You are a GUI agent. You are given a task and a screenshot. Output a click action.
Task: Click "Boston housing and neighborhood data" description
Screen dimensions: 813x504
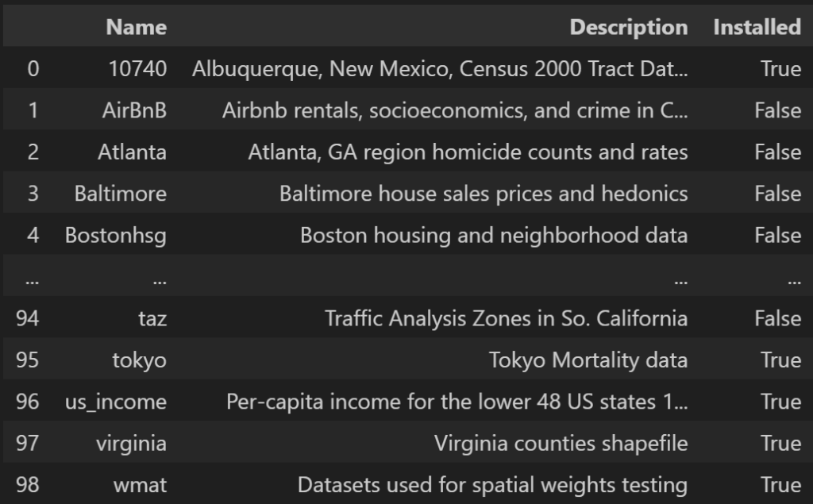click(x=493, y=235)
